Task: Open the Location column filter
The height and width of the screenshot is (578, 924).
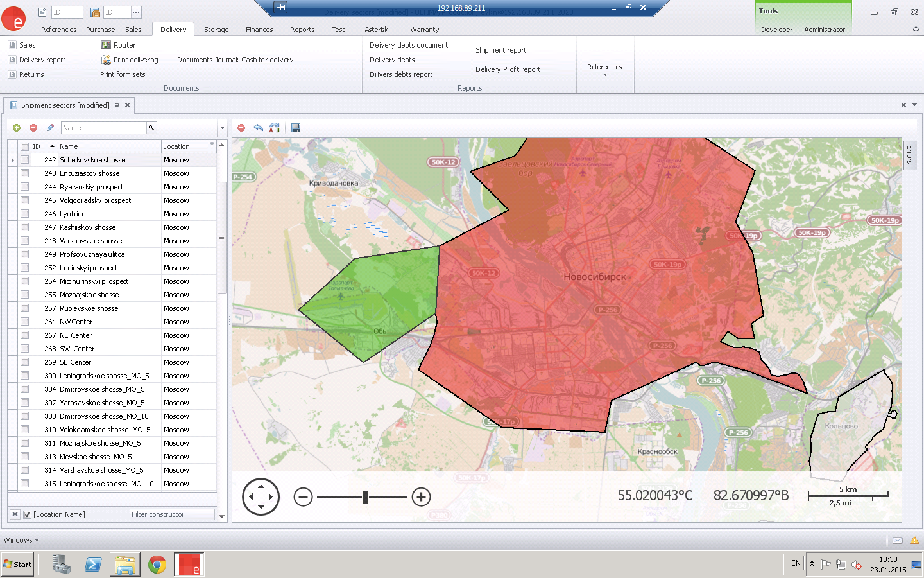Action: (212, 145)
